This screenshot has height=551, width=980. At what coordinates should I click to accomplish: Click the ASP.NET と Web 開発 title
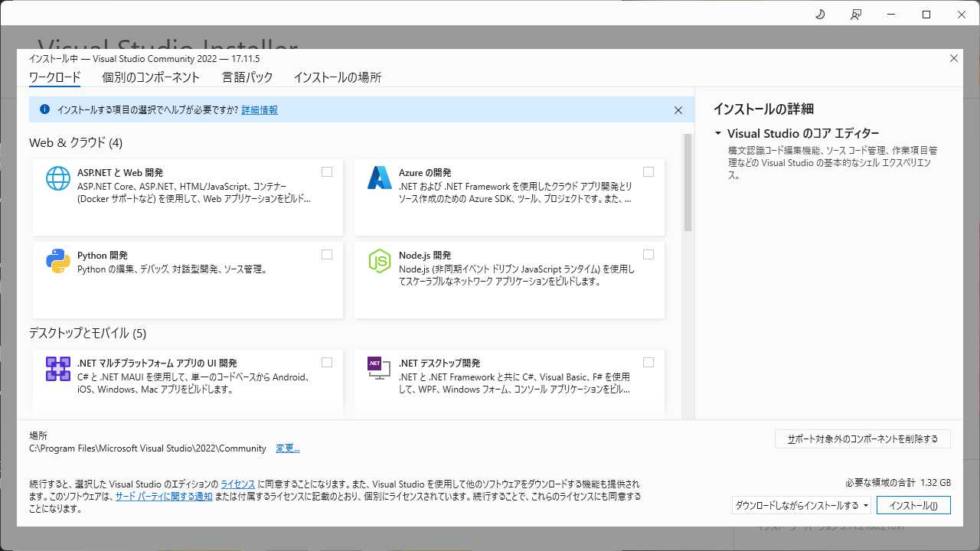click(x=120, y=173)
